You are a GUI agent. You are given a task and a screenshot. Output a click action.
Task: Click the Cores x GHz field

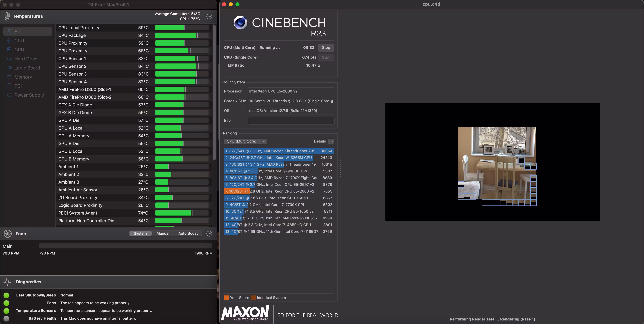tap(291, 101)
